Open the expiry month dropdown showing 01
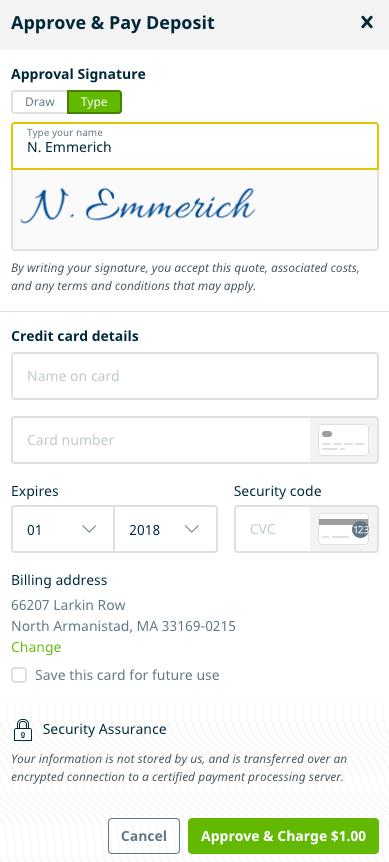The image size is (389, 862). click(63, 529)
